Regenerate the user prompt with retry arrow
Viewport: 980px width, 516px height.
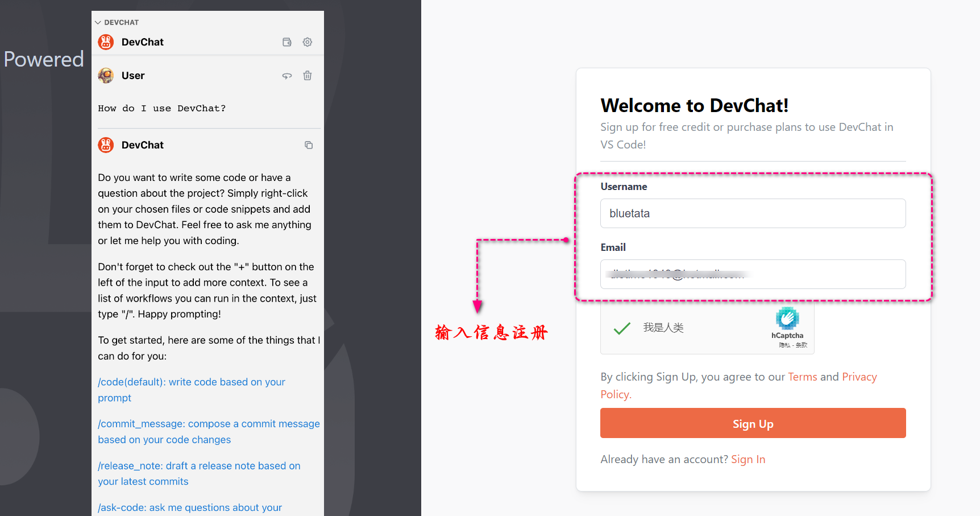[x=287, y=75]
